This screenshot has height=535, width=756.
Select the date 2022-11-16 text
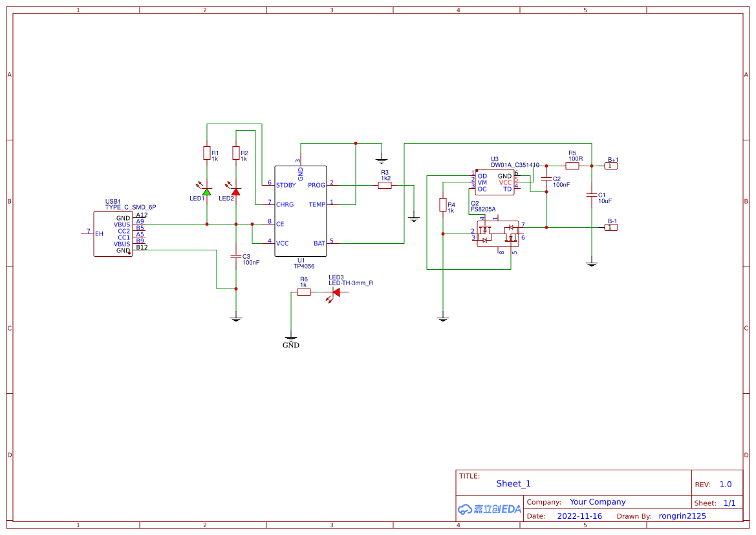[x=579, y=516]
